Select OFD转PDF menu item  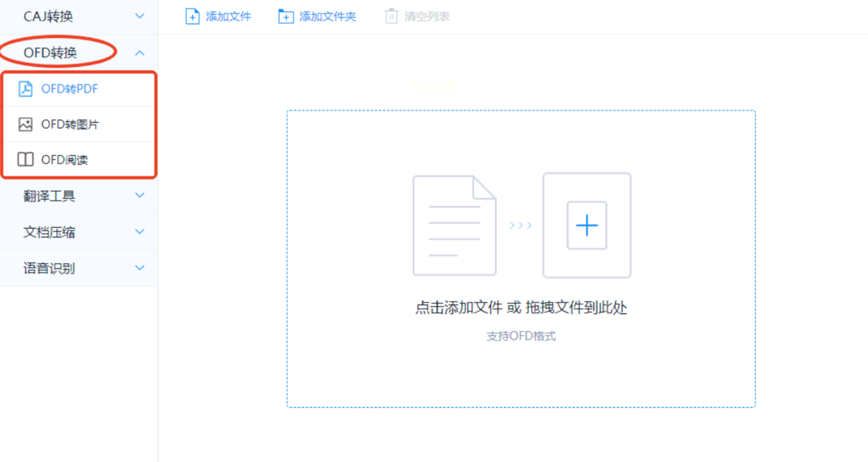click(x=70, y=89)
